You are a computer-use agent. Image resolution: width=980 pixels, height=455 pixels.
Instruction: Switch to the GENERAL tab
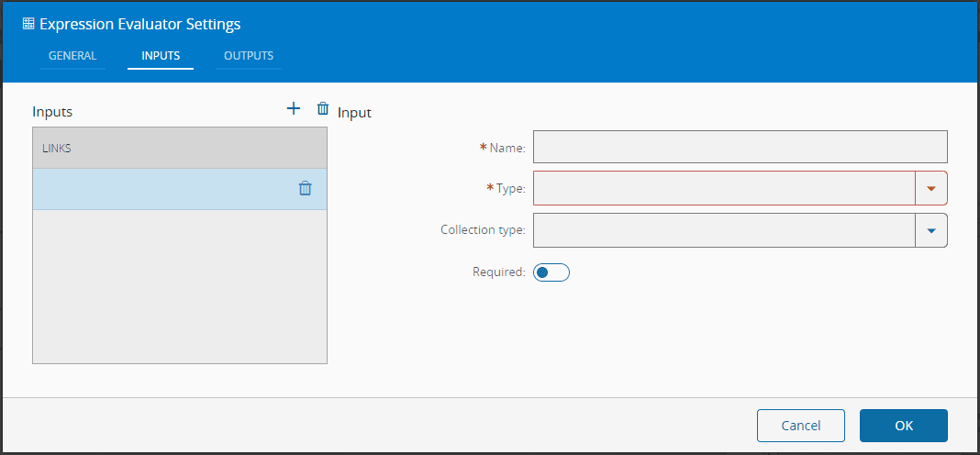72,56
